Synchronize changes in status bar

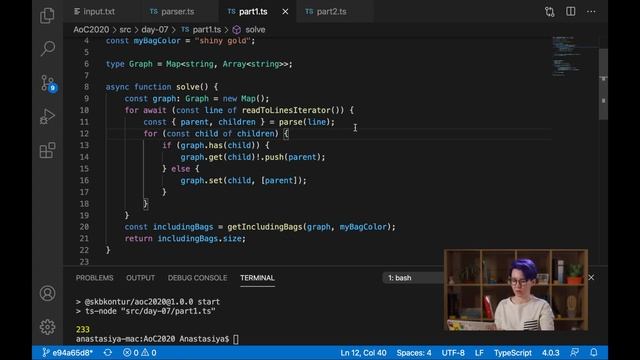[x=108, y=353]
